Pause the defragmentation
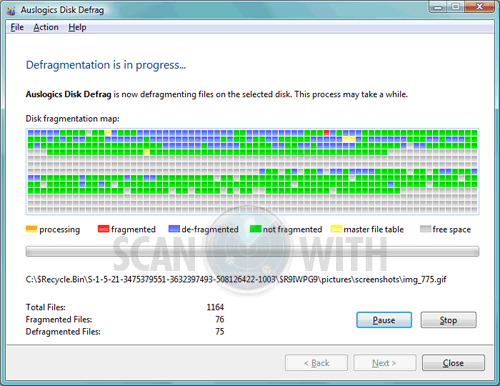The image size is (500, 386). point(384,320)
